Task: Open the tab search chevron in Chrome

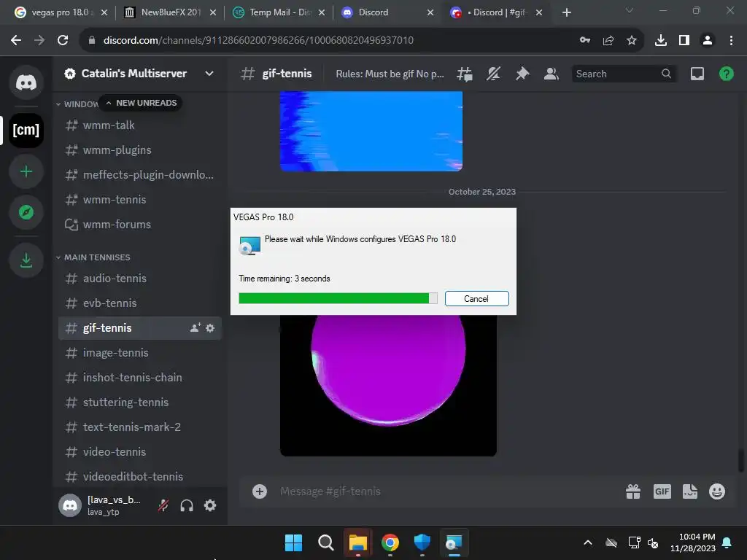Action: pos(630,10)
